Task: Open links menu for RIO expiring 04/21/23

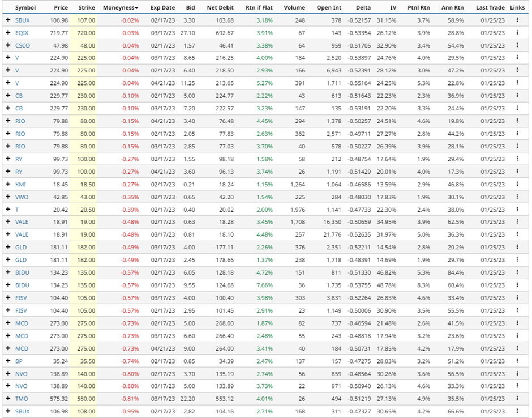Action: tap(517, 121)
